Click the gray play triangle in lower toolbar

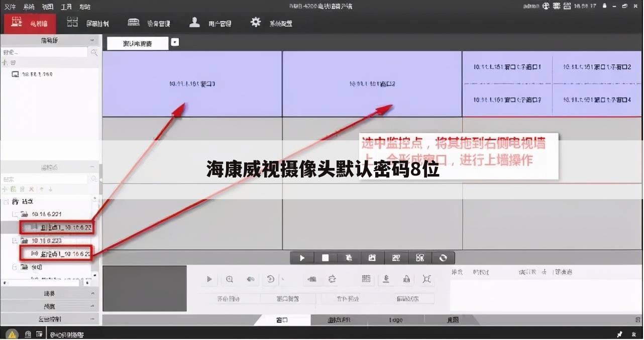click(x=209, y=279)
